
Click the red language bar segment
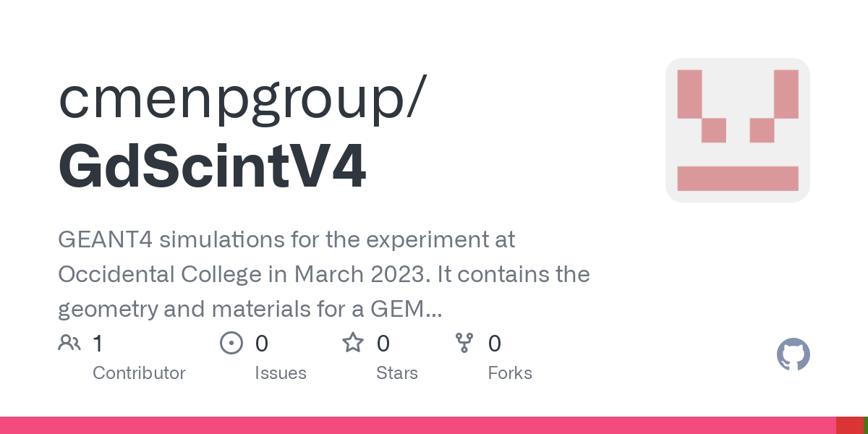[850, 425]
